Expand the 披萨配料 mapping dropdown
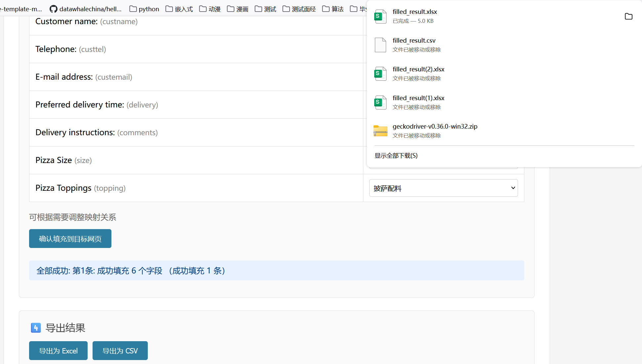This screenshot has width=642, height=364. click(x=443, y=188)
